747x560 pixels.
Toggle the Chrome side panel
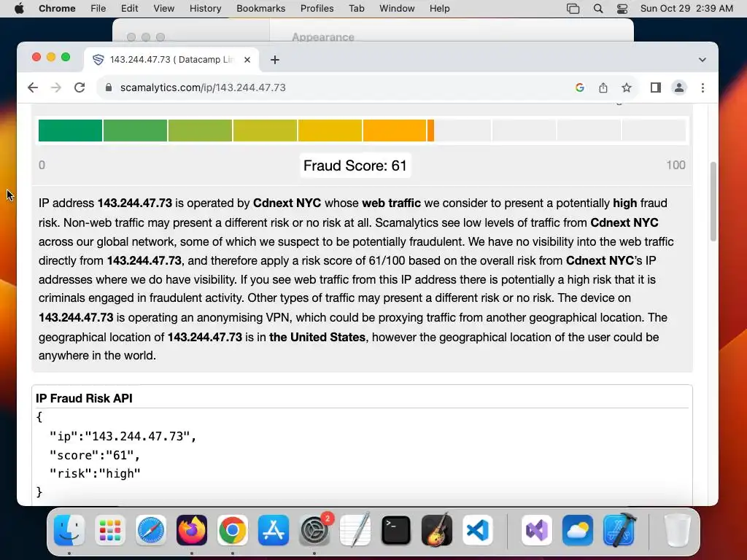[656, 87]
